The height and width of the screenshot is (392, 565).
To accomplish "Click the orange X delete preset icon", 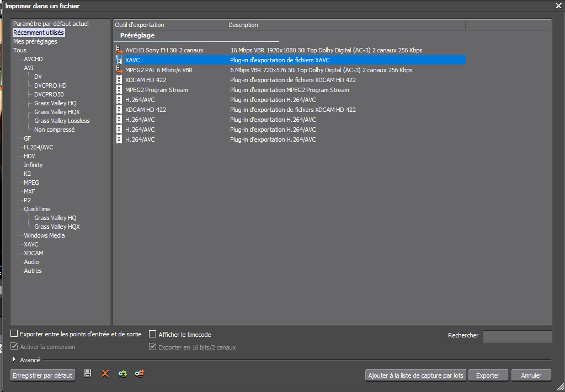I will pyautogui.click(x=105, y=374).
